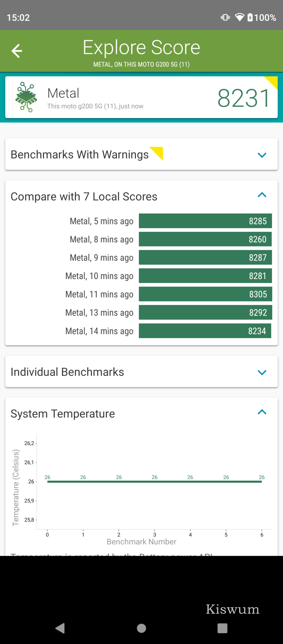
Task: Tap the Temperature (Celsius) axis label
Action: (x=15, y=488)
